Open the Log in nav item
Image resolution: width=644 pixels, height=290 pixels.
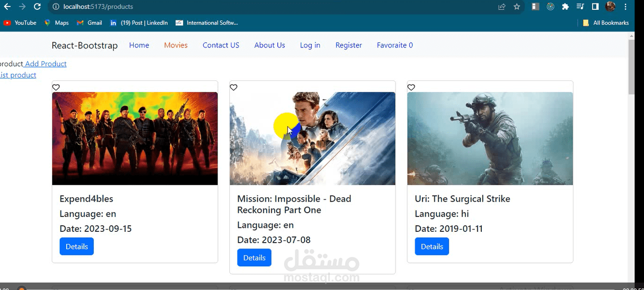(x=310, y=45)
